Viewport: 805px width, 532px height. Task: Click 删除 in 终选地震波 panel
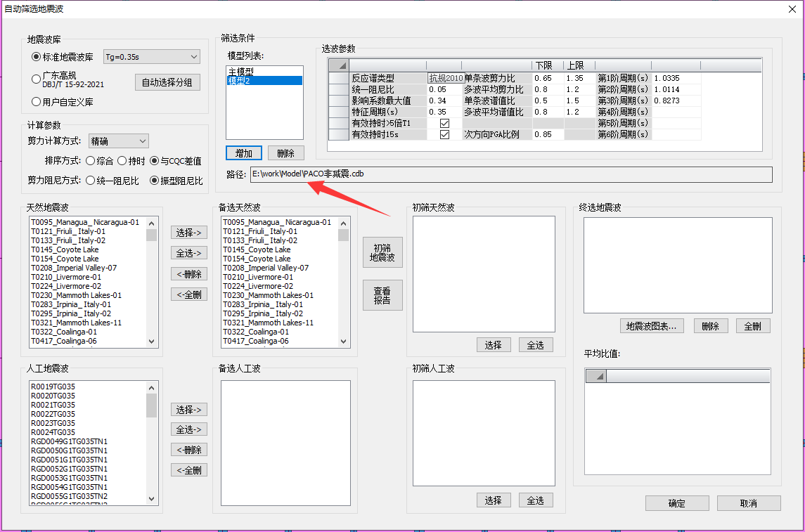(711, 326)
